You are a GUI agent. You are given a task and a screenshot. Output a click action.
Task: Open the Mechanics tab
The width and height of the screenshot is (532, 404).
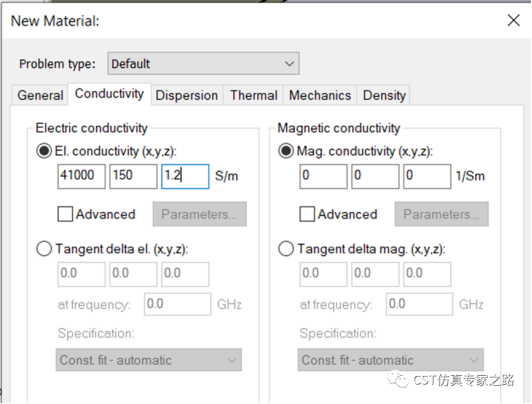pyautogui.click(x=320, y=95)
